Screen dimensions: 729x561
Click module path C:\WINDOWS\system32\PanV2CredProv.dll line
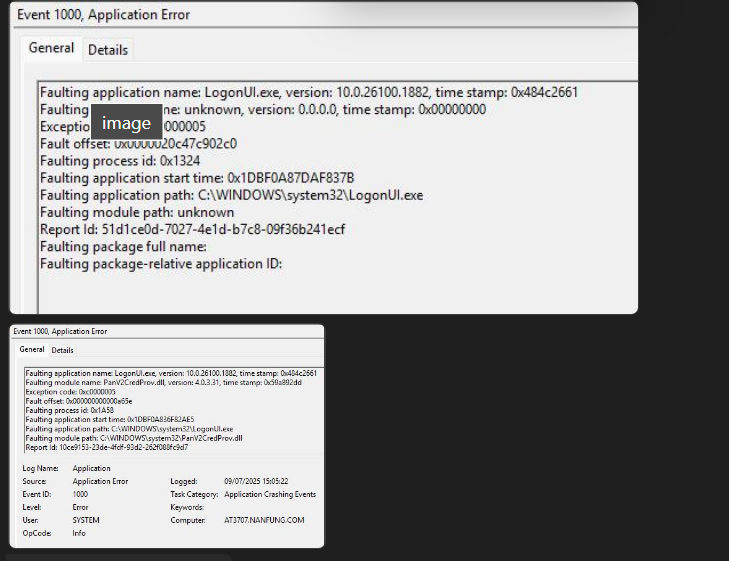[x=134, y=438]
